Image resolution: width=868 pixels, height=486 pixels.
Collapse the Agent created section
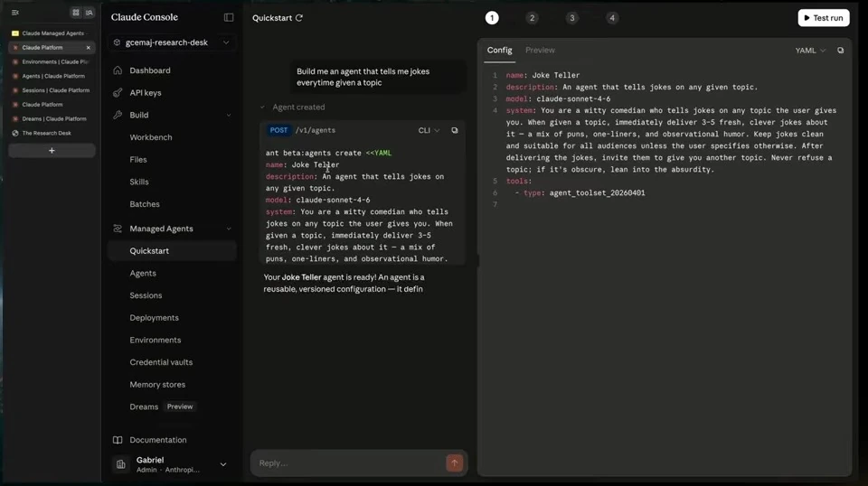[x=263, y=107]
